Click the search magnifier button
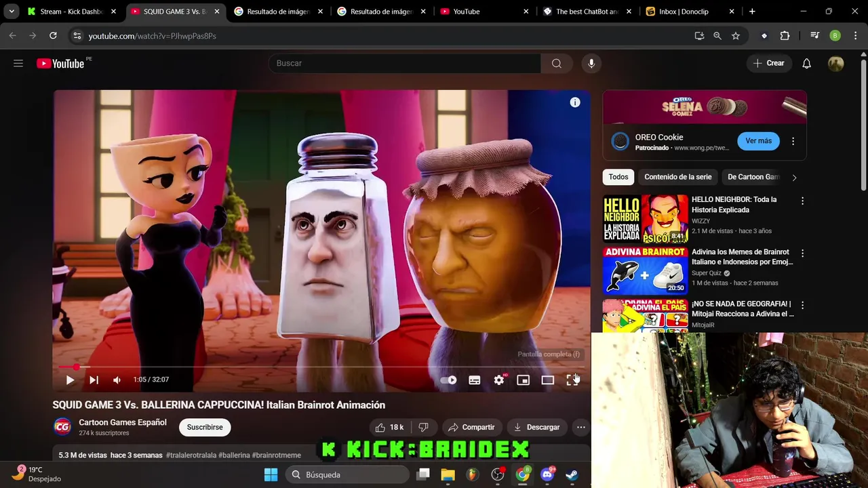Viewport: 868px width, 488px height. coord(556,63)
